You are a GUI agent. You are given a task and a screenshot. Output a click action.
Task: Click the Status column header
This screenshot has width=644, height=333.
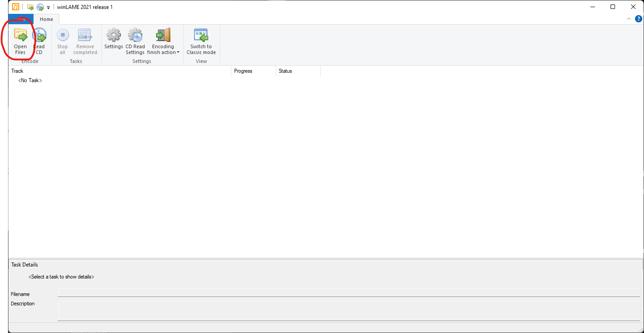(298, 71)
